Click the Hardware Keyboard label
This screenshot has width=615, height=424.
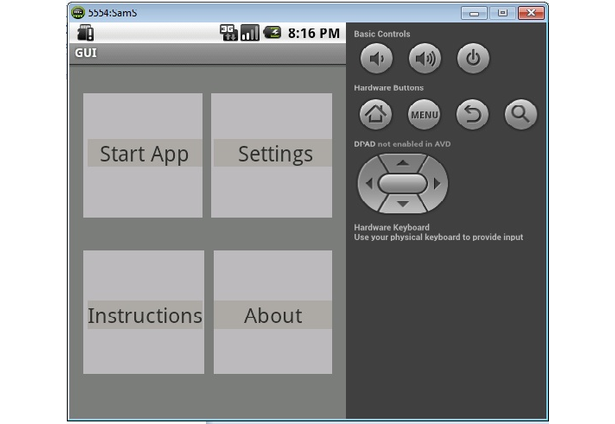point(391,227)
